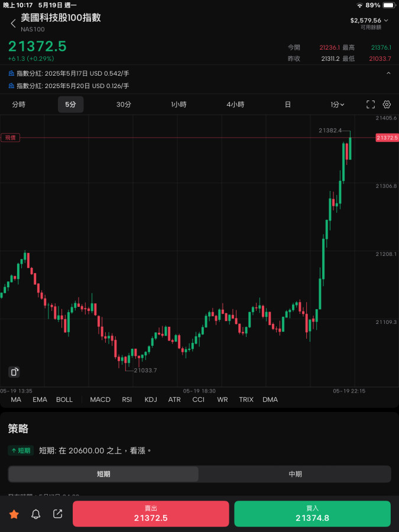Tap the status bar time 晚上10:17
This screenshot has width=399, height=532.
point(18,5)
